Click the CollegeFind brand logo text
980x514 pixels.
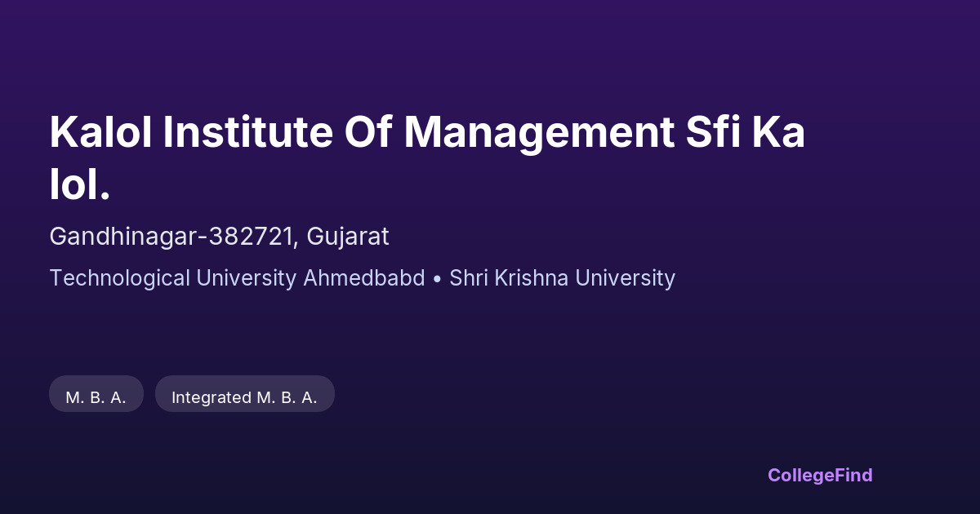(x=820, y=475)
